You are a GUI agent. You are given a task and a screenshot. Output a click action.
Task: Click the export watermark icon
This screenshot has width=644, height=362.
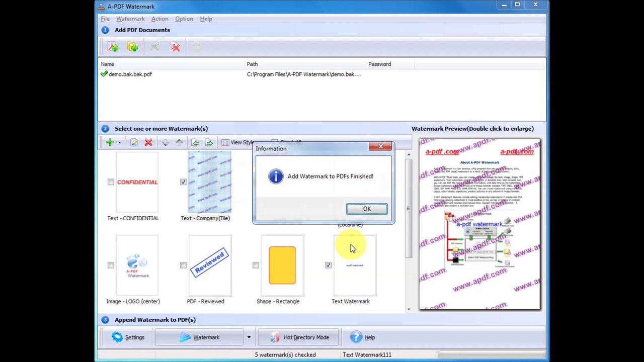(x=209, y=143)
